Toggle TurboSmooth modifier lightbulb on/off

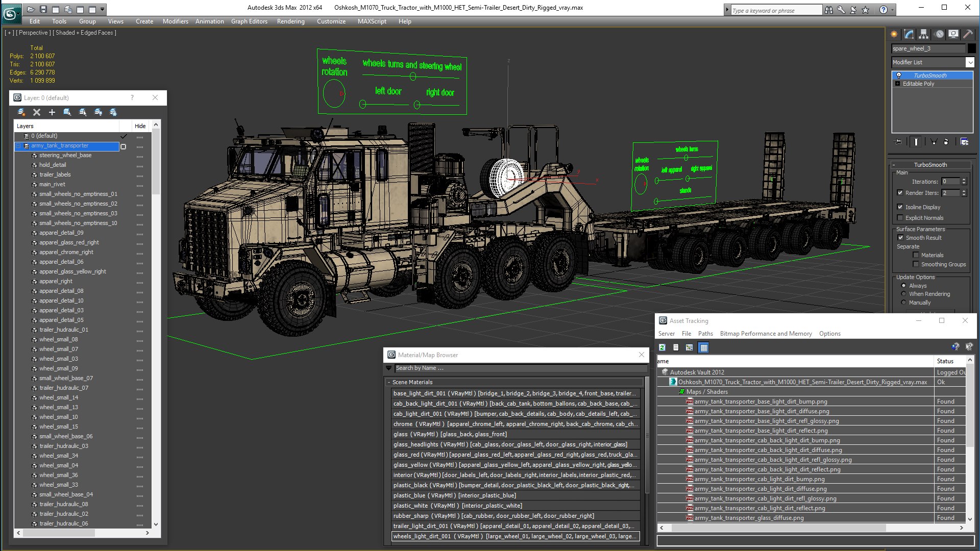899,76
